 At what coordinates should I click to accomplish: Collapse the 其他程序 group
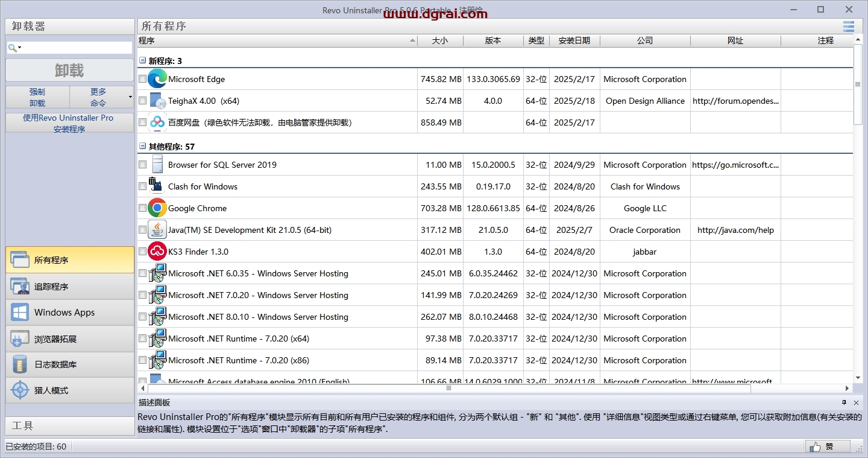pyautogui.click(x=143, y=147)
